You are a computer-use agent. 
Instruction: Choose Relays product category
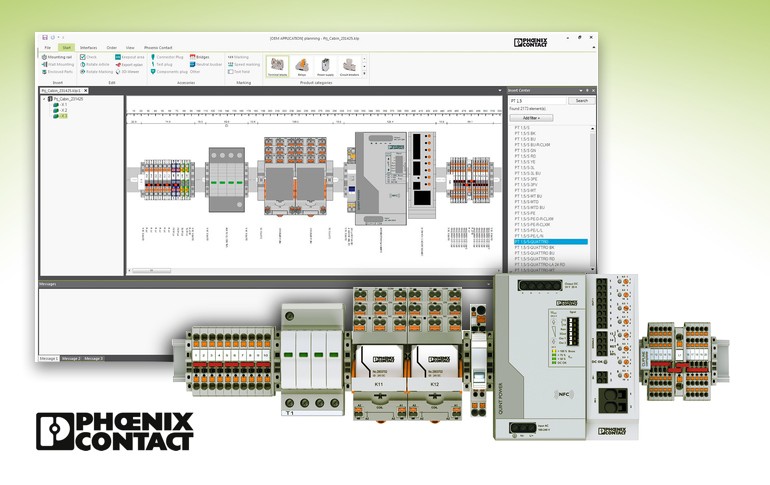click(x=302, y=66)
